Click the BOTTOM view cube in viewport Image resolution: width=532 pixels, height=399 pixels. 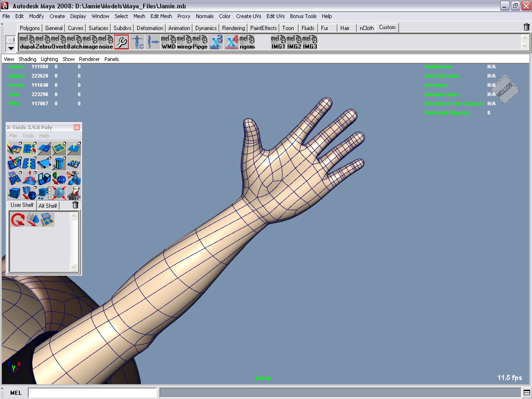[x=505, y=89]
